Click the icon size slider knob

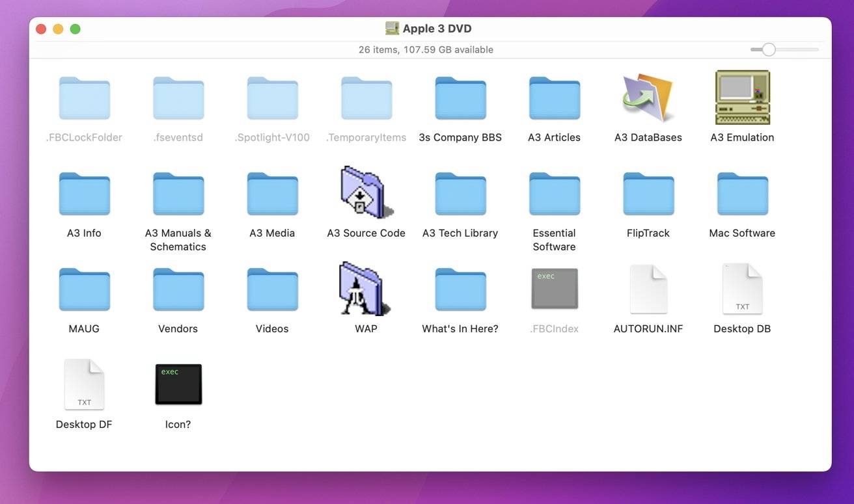[x=769, y=49]
